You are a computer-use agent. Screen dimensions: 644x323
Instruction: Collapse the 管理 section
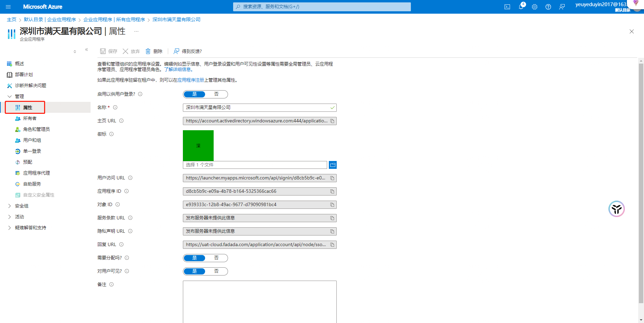pos(10,96)
